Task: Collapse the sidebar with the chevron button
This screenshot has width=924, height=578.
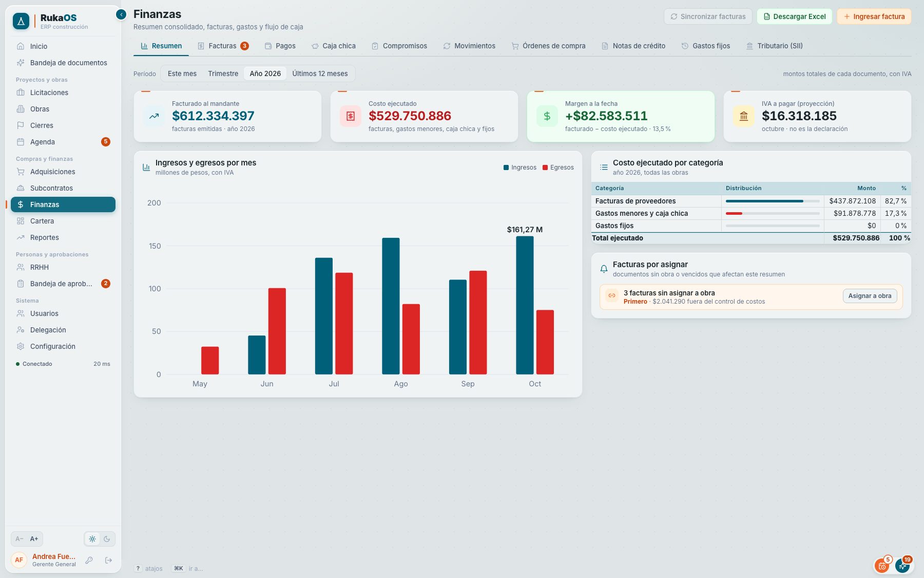Action: coord(121,14)
